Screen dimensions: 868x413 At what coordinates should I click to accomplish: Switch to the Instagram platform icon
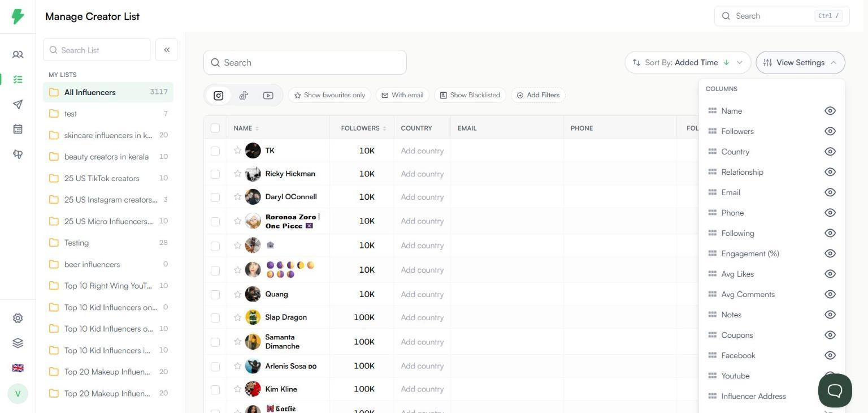point(219,96)
